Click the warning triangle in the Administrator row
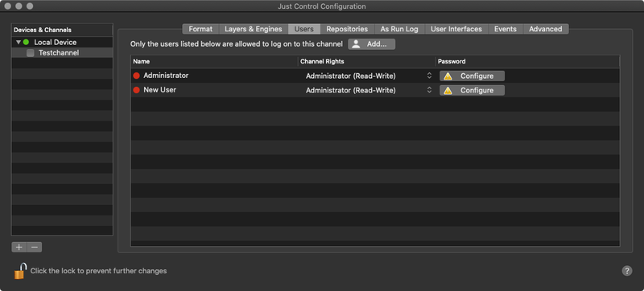The height and width of the screenshot is (291, 644). [x=448, y=76]
